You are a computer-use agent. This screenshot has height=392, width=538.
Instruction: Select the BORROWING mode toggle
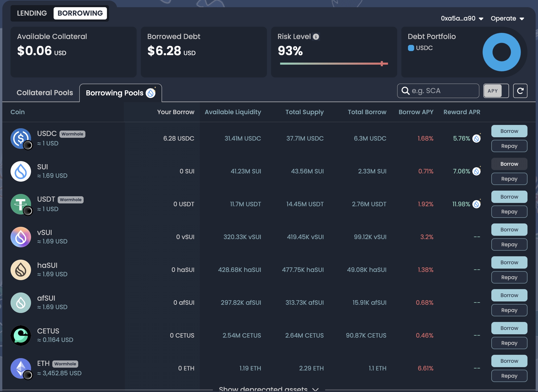tap(80, 13)
